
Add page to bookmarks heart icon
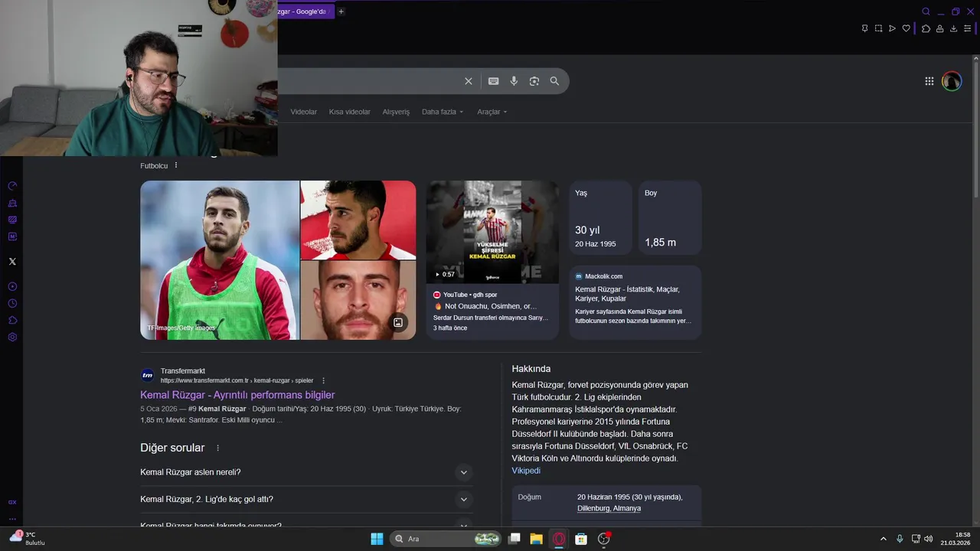tap(906, 28)
